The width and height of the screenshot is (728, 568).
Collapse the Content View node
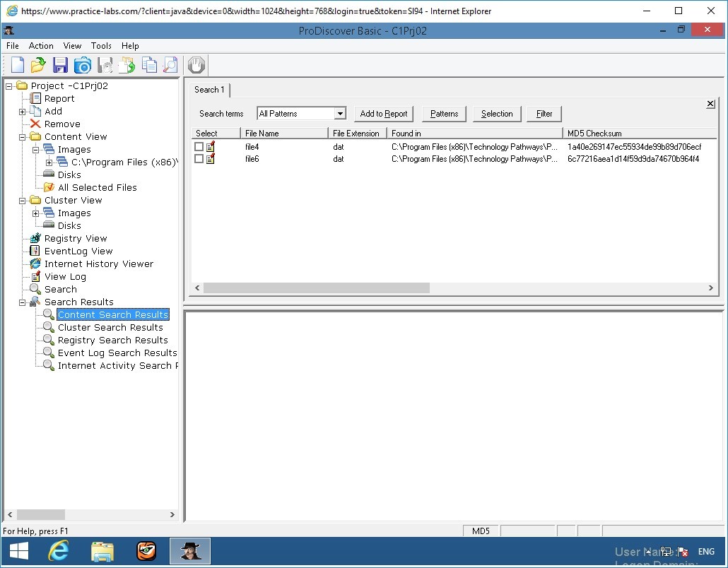coord(23,137)
